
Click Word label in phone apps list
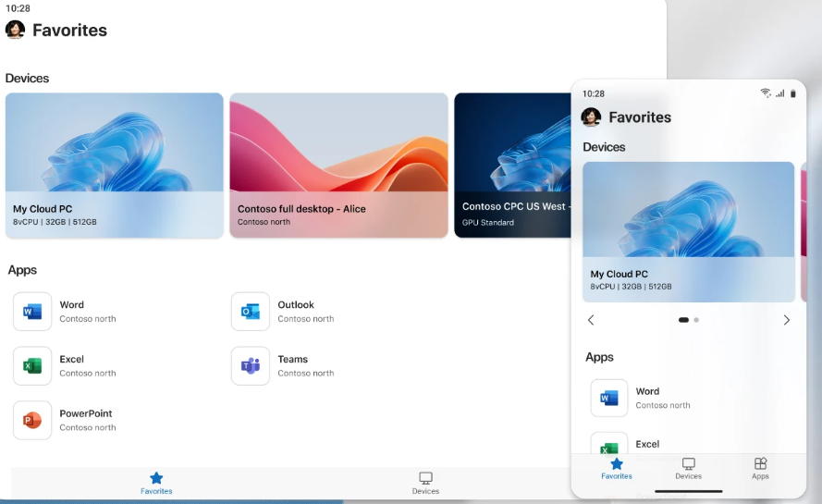pos(647,391)
